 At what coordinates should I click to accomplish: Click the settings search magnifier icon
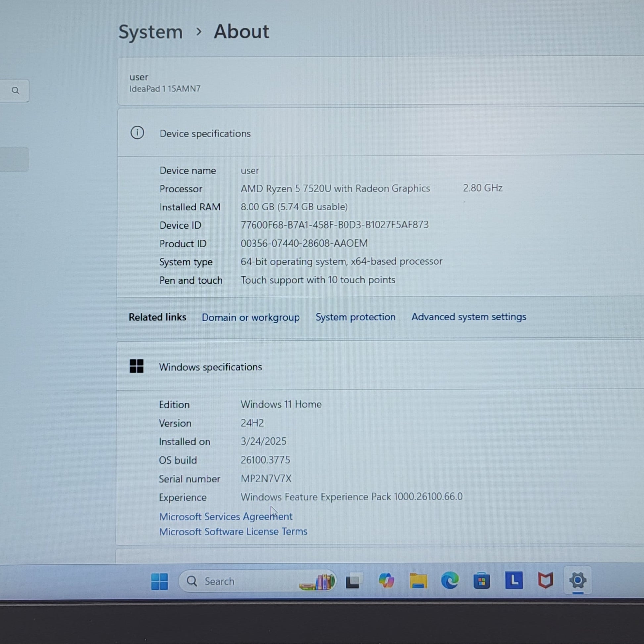point(15,91)
